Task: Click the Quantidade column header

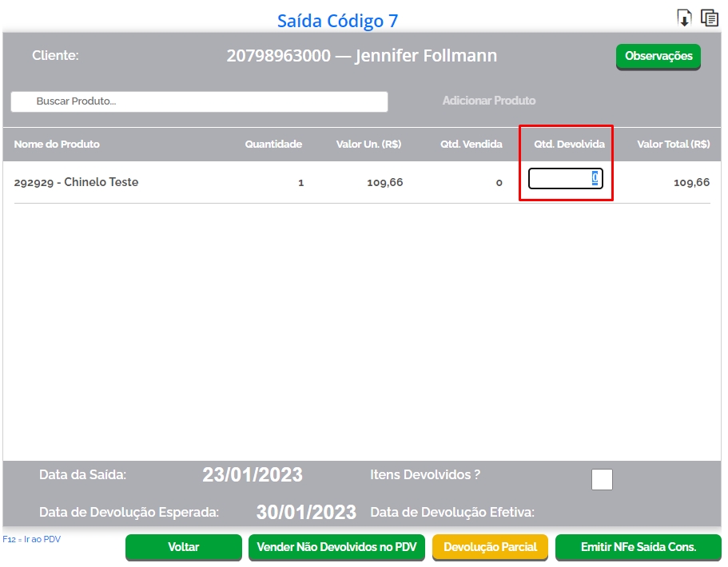Action: 273,145
